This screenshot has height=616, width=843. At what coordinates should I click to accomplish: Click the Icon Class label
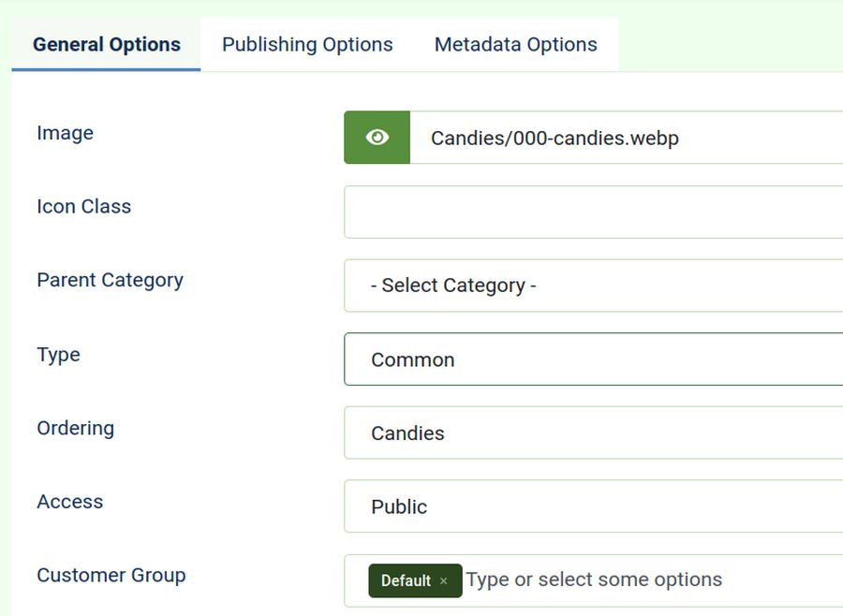(83, 206)
